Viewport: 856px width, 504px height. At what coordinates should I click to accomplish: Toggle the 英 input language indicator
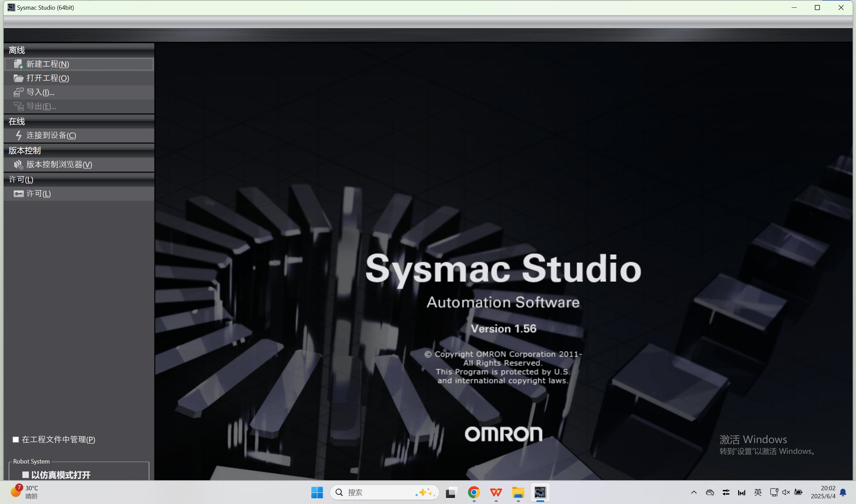pyautogui.click(x=758, y=492)
